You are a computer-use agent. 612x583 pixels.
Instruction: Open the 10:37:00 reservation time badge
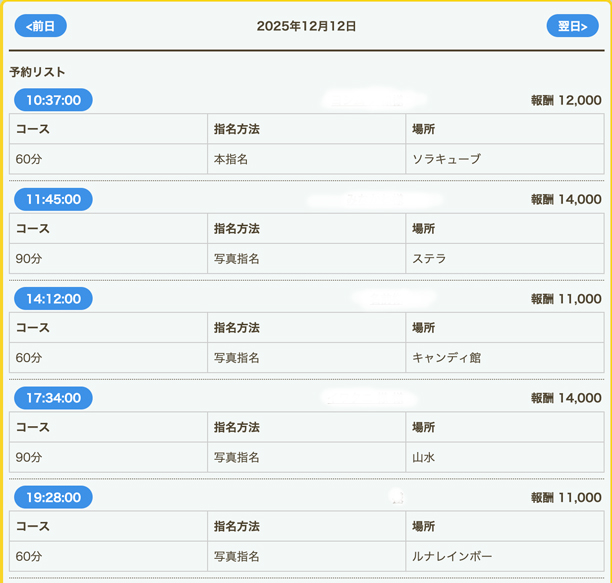53,100
